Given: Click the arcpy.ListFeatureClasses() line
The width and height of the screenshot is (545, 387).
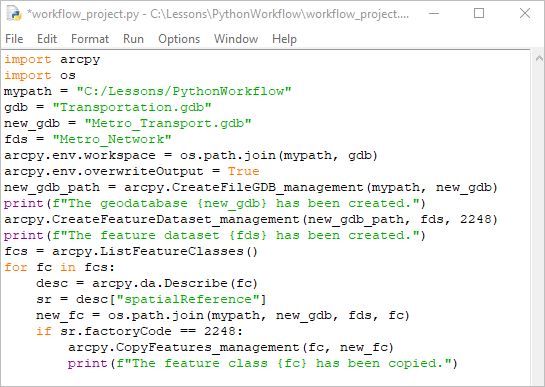Looking at the screenshot, I should pyautogui.click(x=131, y=251).
